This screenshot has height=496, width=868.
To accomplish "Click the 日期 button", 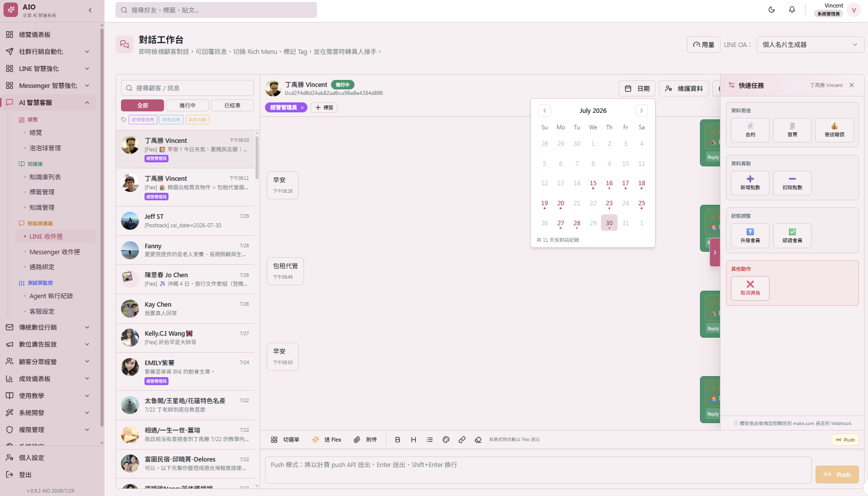I will 637,88.
